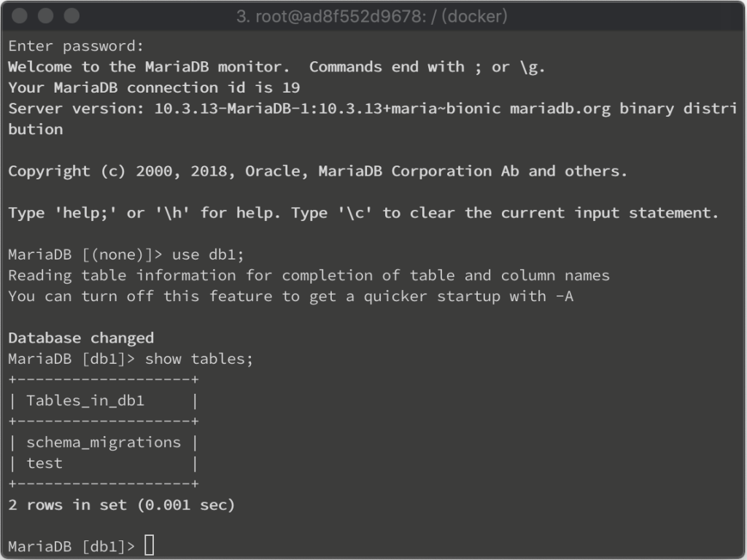
Task: Minimize the terminal with the middle window button
Action: click(46, 16)
